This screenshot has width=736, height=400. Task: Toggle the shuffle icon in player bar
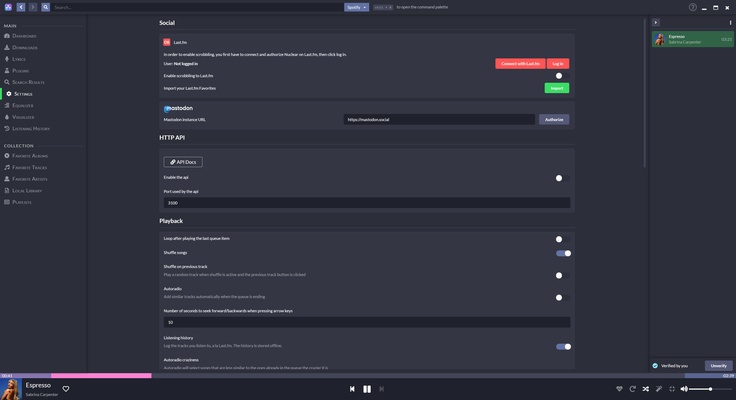click(x=645, y=389)
